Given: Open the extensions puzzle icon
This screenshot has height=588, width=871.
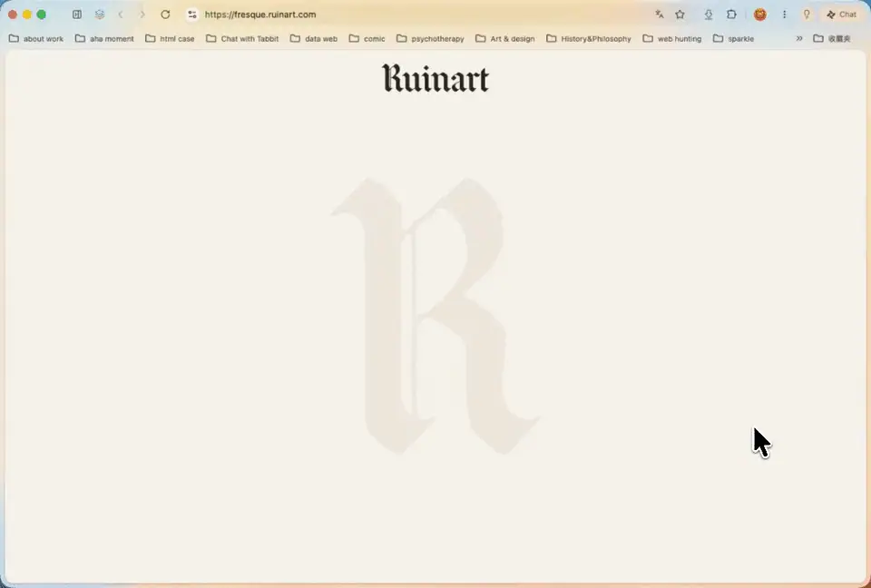Looking at the screenshot, I should [731, 15].
